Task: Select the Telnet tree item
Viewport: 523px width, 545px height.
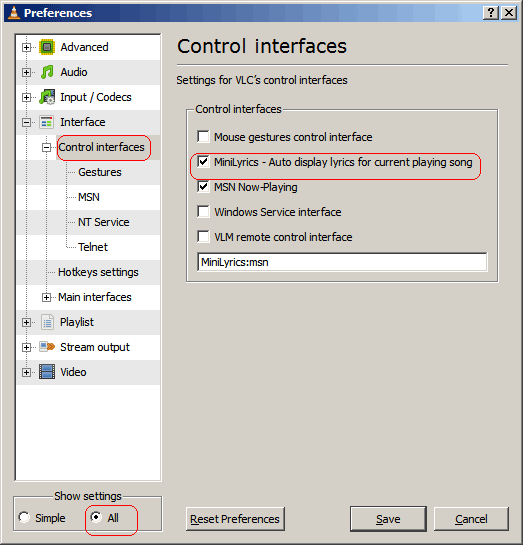Action: [x=93, y=247]
